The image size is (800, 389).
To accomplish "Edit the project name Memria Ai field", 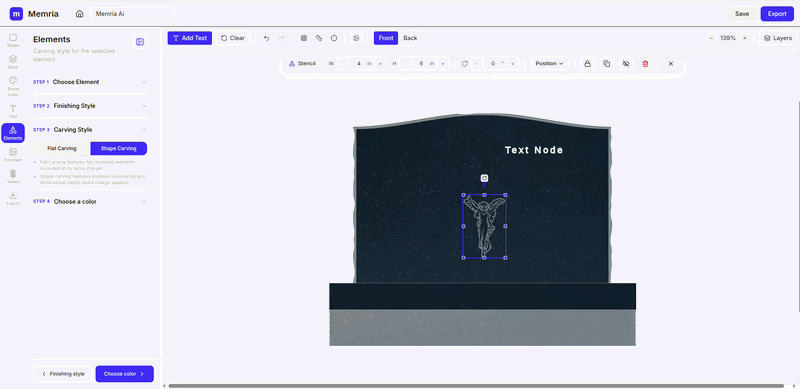I will tap(133, 14).
